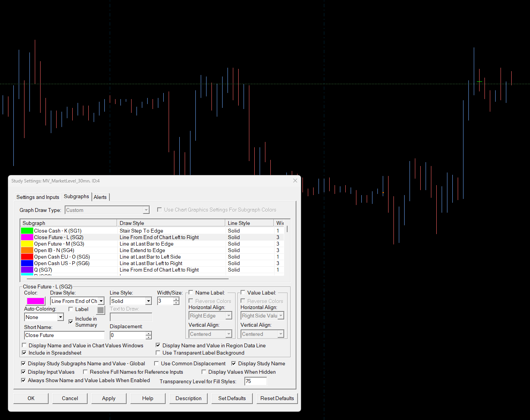Viewport: 530px width, 420px height.
Task: Open Value Label Vertical Align dropdown
Action: [281, 334]
